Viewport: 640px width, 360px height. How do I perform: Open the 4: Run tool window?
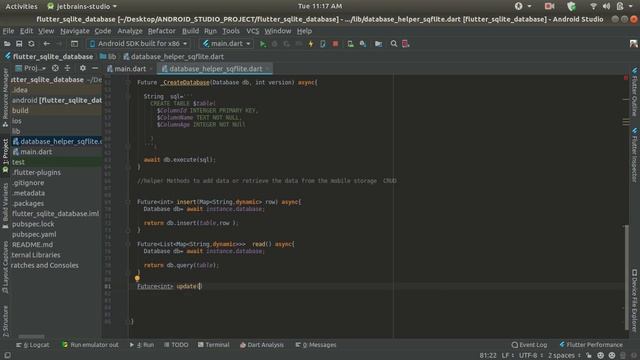142,345
